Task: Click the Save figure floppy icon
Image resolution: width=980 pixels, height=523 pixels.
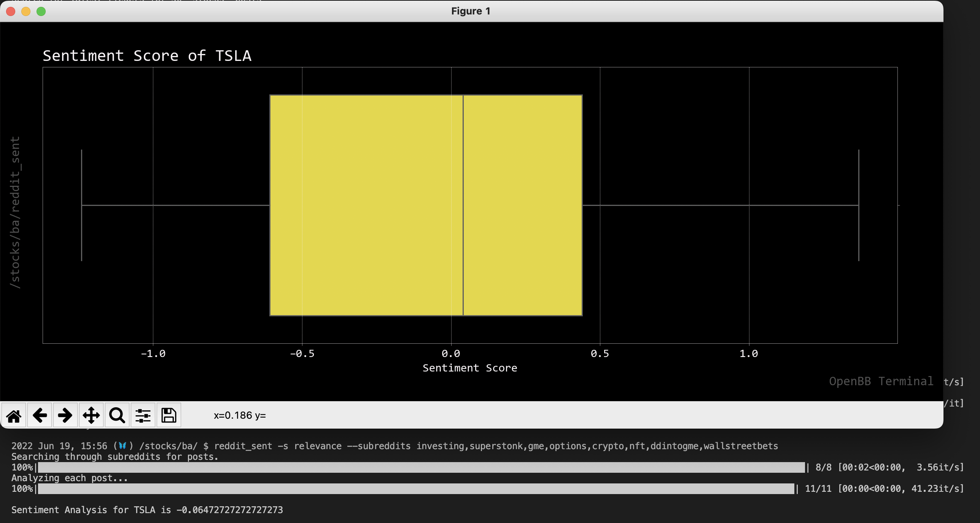Action: click(169, 415)
